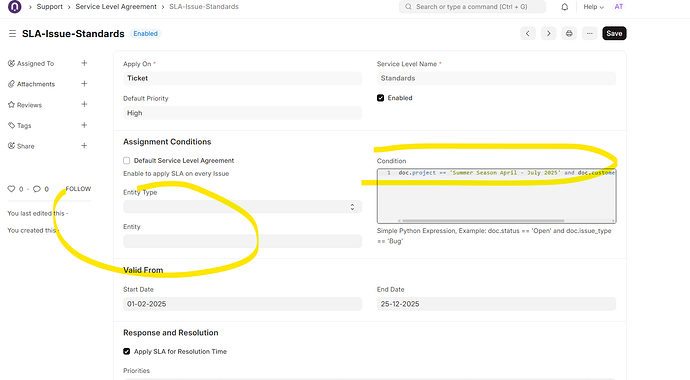690x380 pixels.
Task: Expand the Help menu
Action: pyautogui.click(x=594, y=7)
